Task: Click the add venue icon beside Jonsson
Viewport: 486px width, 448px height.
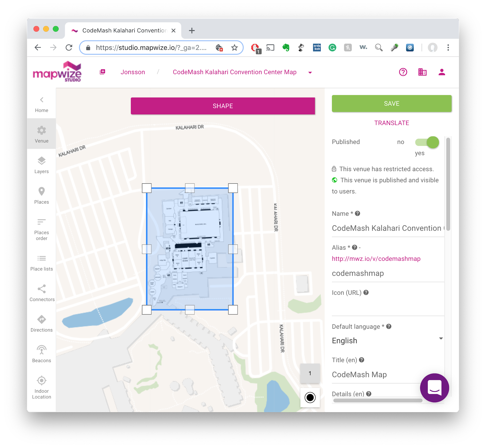Action: (x=103, y=72)
